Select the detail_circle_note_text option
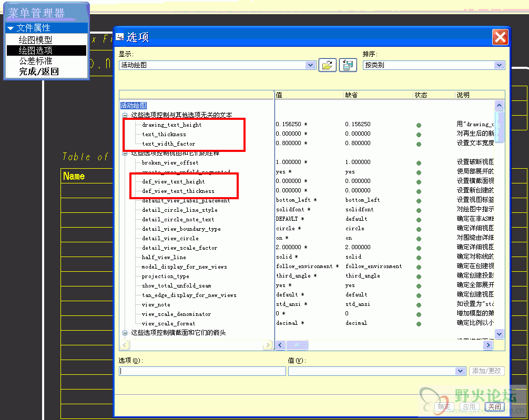This screenshot has height=420, width=529. [178, 219]
